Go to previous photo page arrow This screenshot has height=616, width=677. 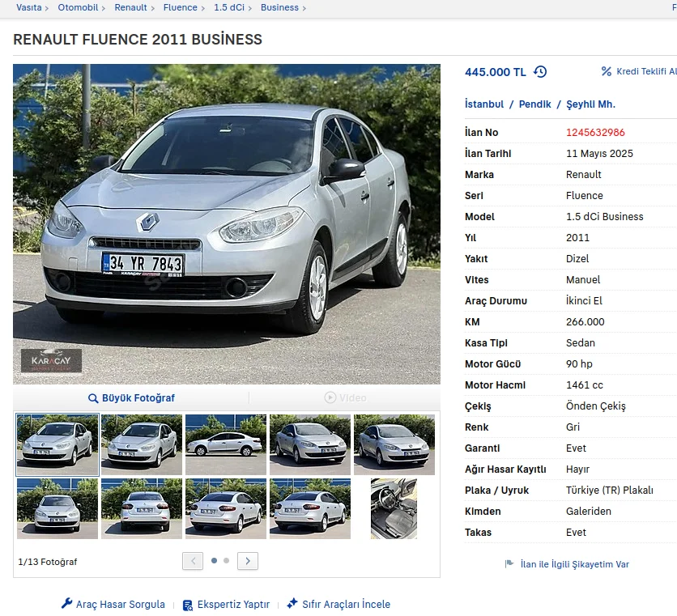coord(193,561)
